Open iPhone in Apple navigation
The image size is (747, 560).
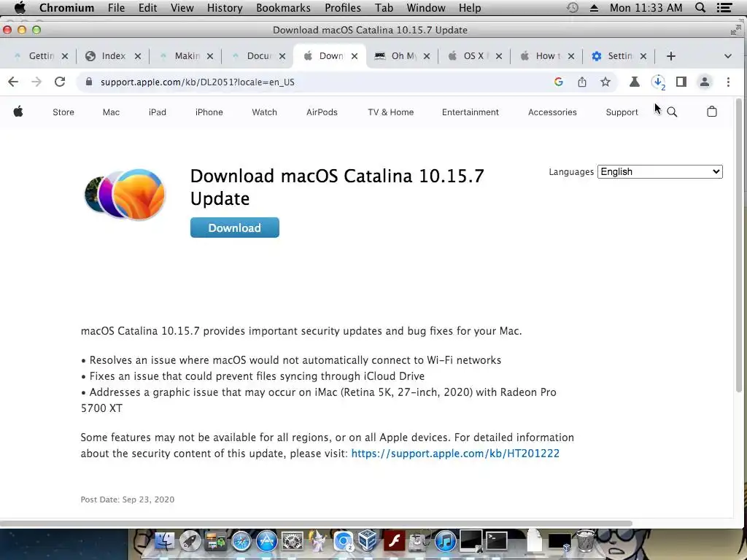[x=209, y=112]
